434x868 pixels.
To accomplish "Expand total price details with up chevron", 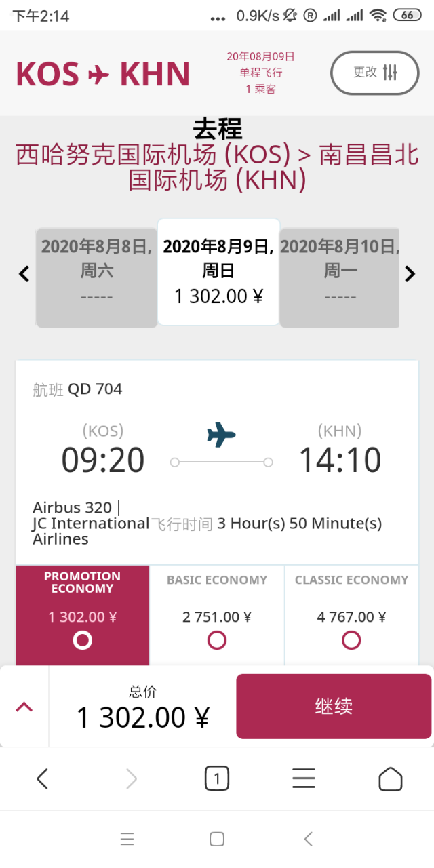I will [x=24, y=707].
